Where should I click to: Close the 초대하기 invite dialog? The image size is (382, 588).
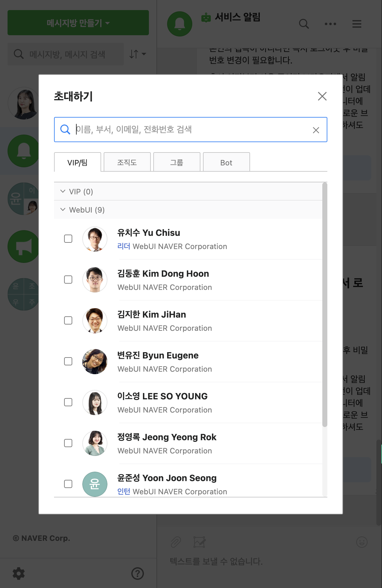tap(322, 96)
